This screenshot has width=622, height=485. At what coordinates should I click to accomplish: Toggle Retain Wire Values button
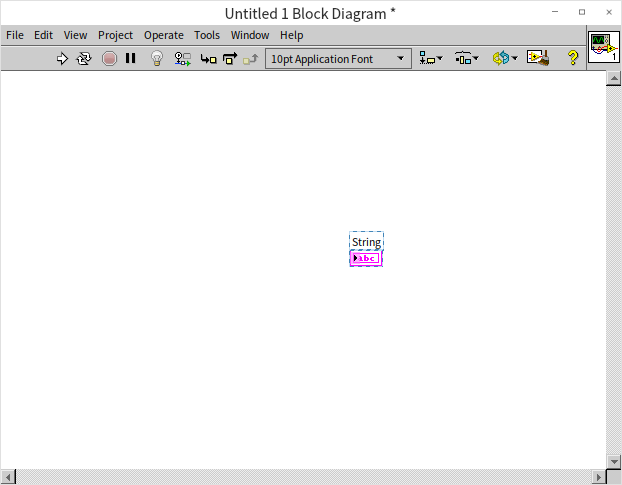pyautogui.click(x=183, y=59)
